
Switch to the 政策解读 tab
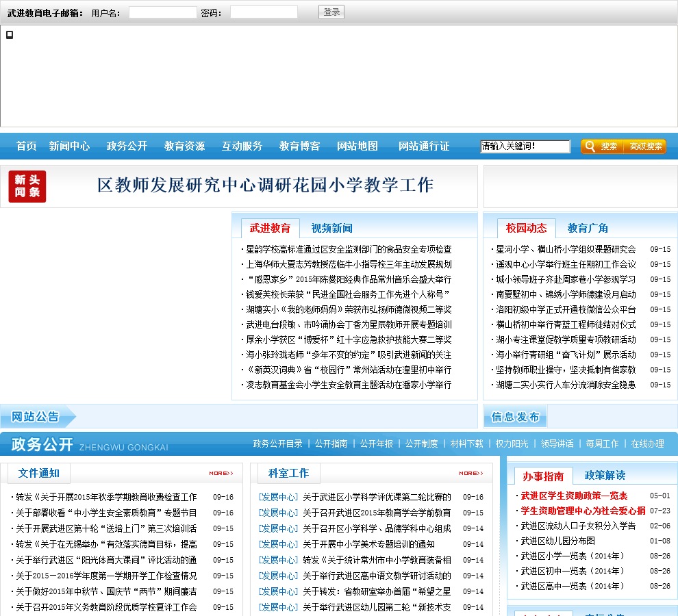[x=605, y=476]
